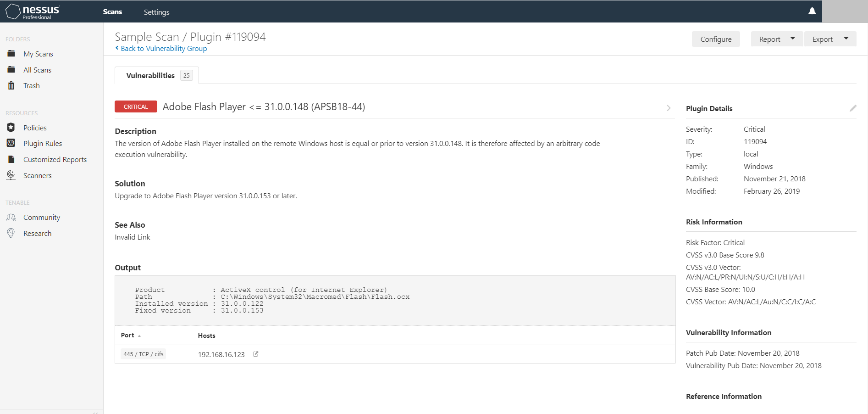Click the next vulnerability chevron arrow
868x414 pixels.
coord(669,108)
